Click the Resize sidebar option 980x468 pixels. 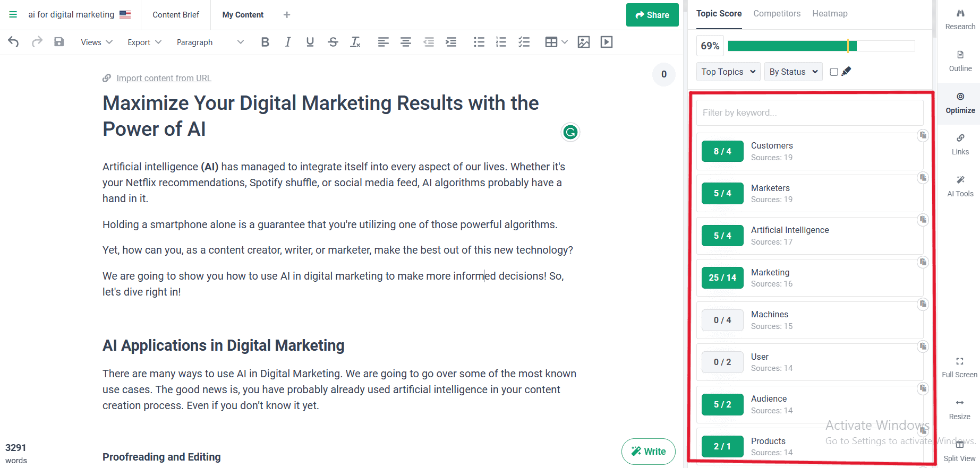(960, 410)
